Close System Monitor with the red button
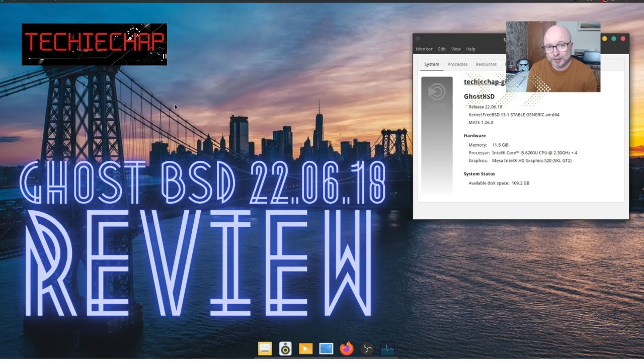The height and width of the screenshot is (362, 644). (x=623, y=39)
